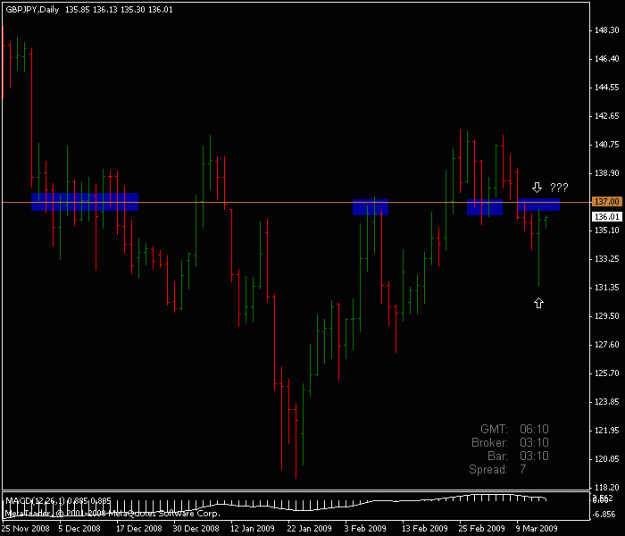Click the 129.50 price scale label
This screenshot has width=625, height=536.
607,316
